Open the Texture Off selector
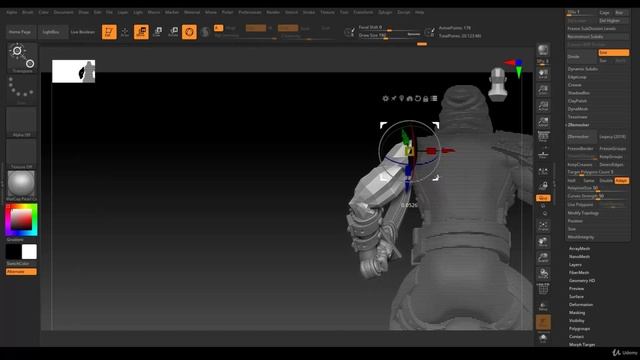 (21, 154)
